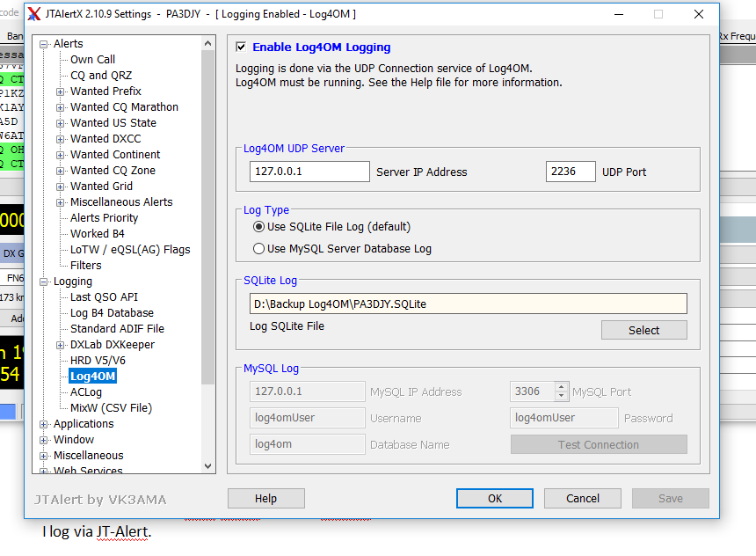The width and height of the screenshot is (756, 556).
Task: Click the Save button
Action: [671, 499]
